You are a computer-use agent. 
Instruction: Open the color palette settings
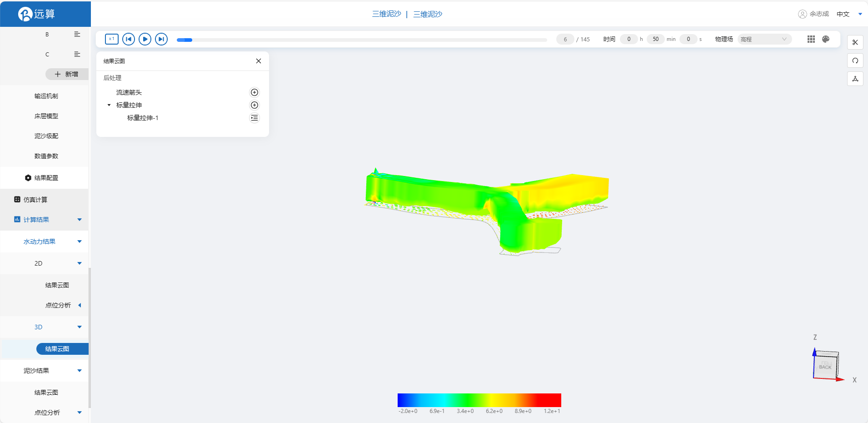click(826, 39)
